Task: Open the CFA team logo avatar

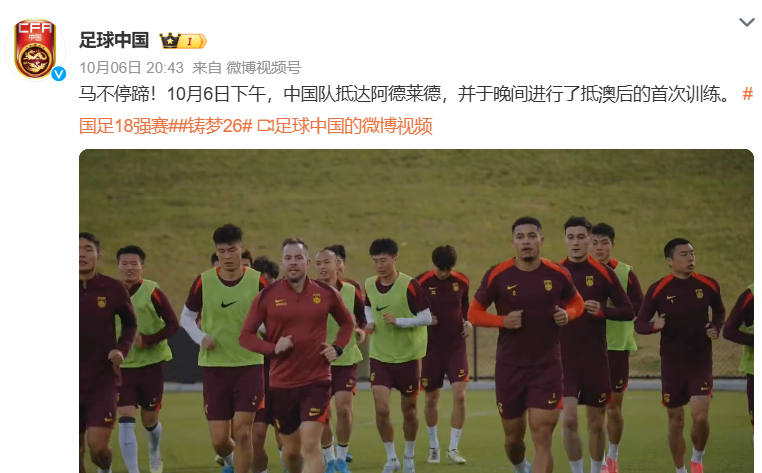Action: 35,49
